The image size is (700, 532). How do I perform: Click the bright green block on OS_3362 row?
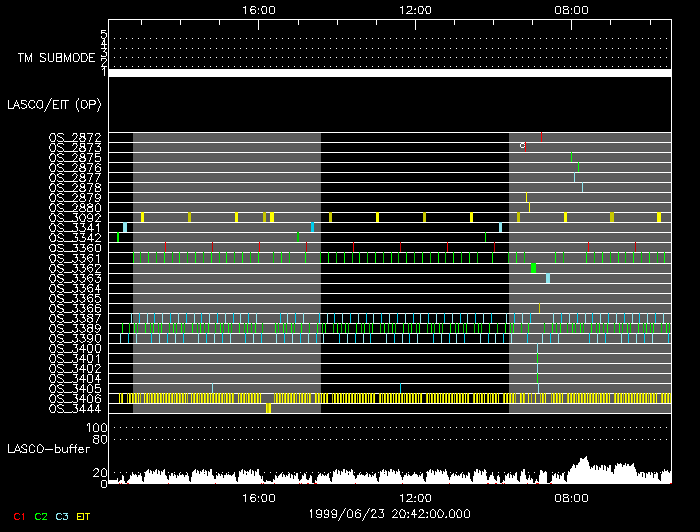[533, 268]
